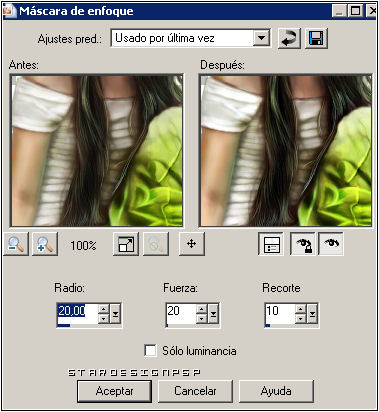379x412 pixels.
Task: Zoom in the preview with plus magnifier
Action: [45, 244]
